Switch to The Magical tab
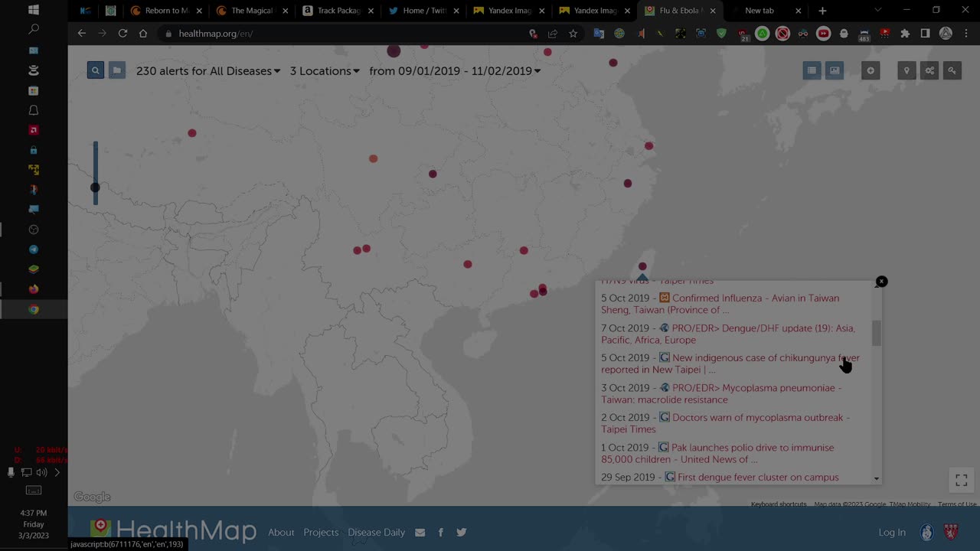 point(252,11)
